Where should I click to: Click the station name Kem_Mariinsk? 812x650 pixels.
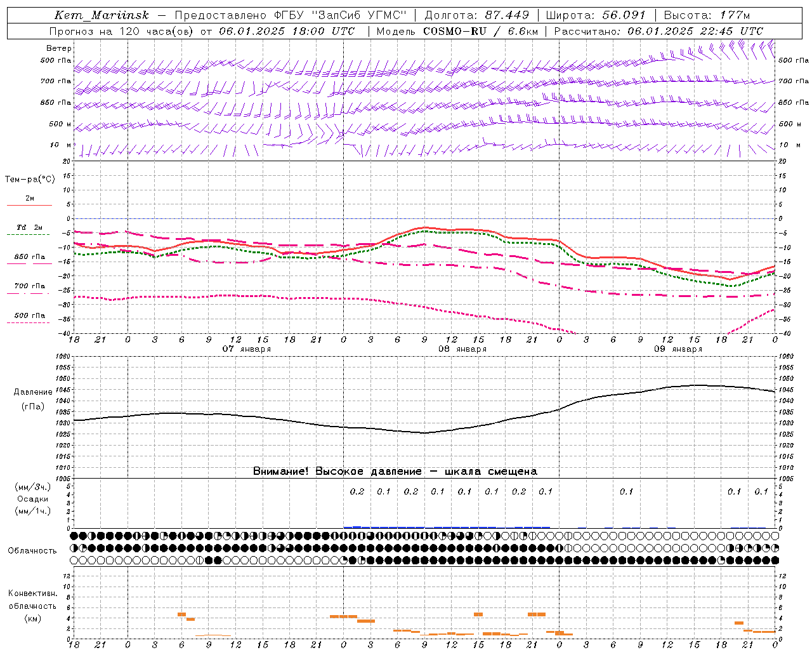[101, 15]
